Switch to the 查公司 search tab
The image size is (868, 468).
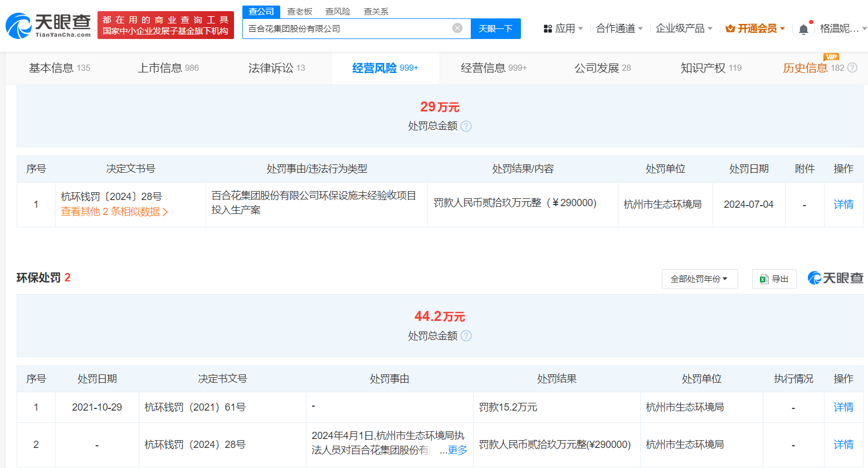click(x=261, y=12)
